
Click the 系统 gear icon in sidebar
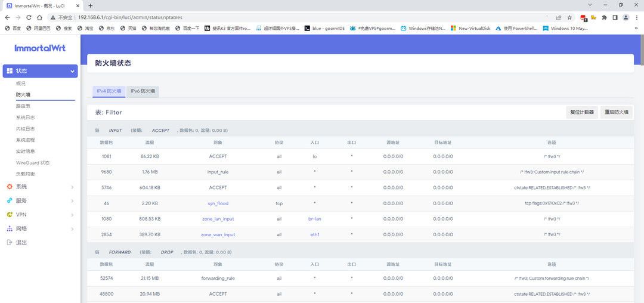10,187
